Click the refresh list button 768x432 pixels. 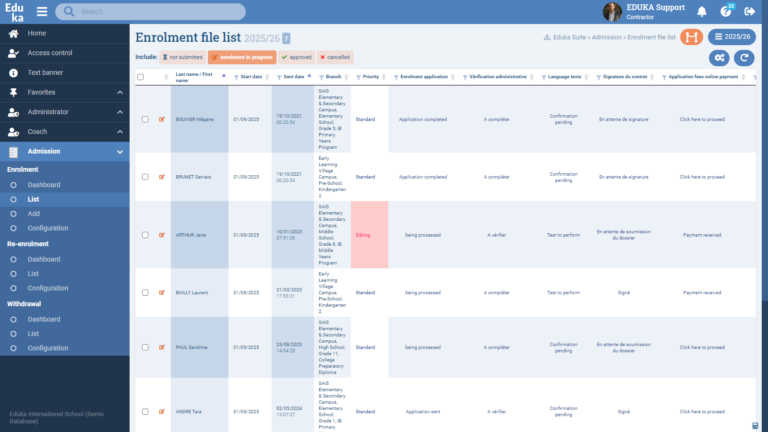click(x=744, y=58)
